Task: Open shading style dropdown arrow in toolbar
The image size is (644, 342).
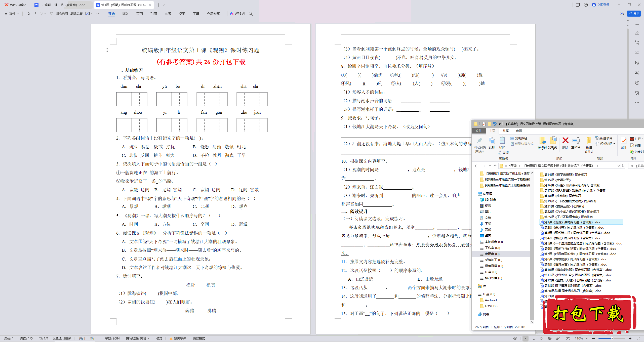Action: (x=92, y=14)
